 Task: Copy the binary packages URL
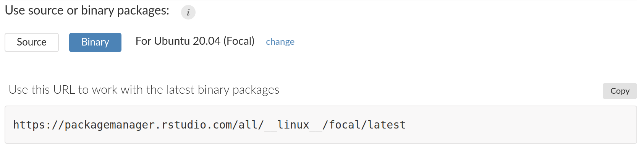pos(620,91)
